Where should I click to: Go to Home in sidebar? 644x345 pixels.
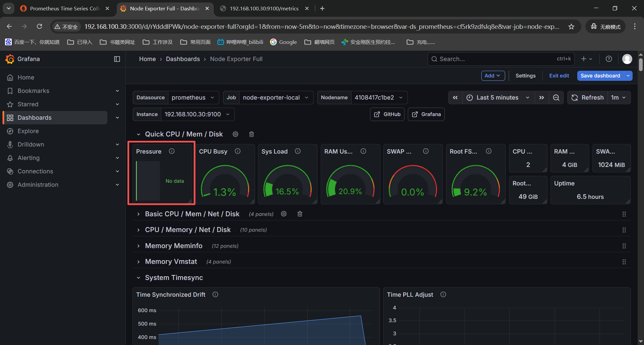[26, 77]
